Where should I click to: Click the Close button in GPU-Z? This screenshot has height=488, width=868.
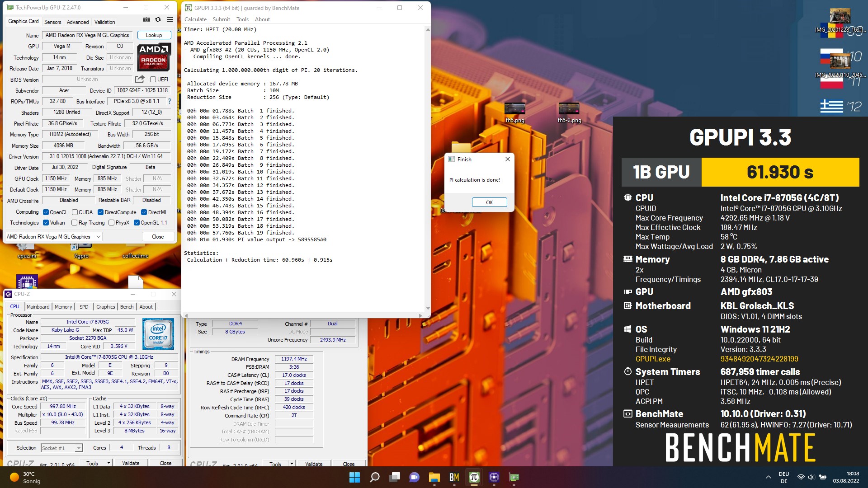(x=158, y=237)
